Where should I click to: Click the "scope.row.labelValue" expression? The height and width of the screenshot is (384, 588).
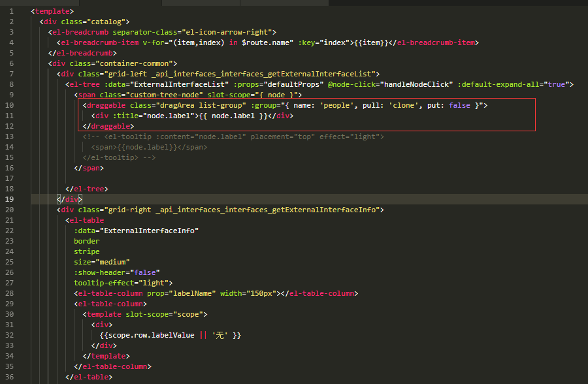pos(152,335)
